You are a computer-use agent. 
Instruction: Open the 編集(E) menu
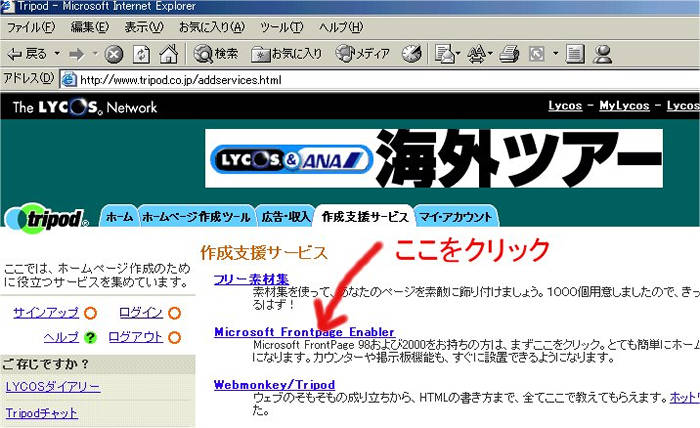tap(90, 27)
